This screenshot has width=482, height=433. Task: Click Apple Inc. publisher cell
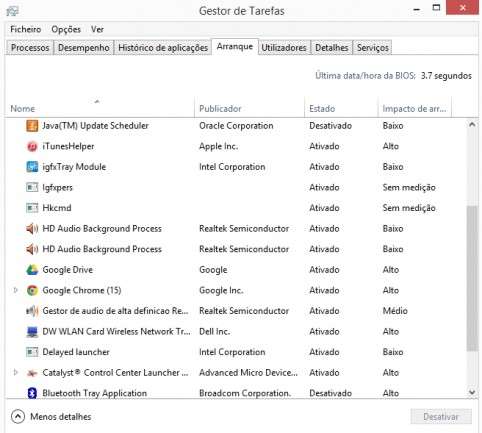pyautogui.click(x=218, y=147)
